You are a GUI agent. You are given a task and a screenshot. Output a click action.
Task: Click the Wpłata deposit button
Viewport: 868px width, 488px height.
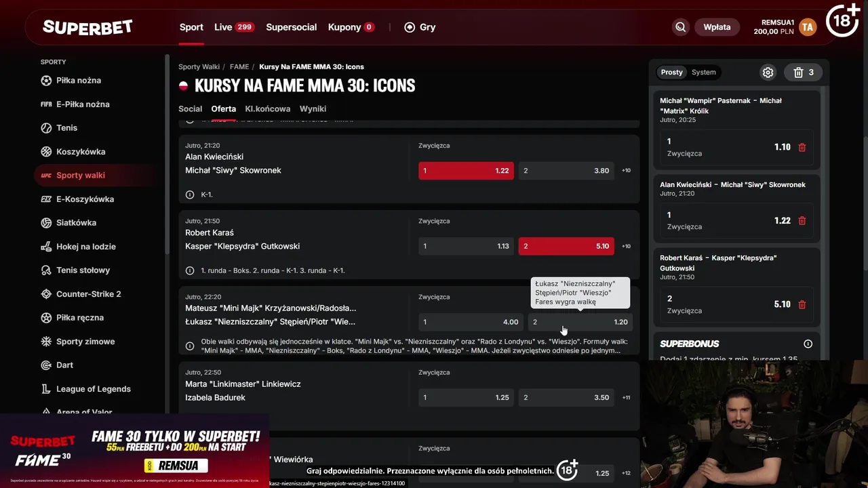717,27
